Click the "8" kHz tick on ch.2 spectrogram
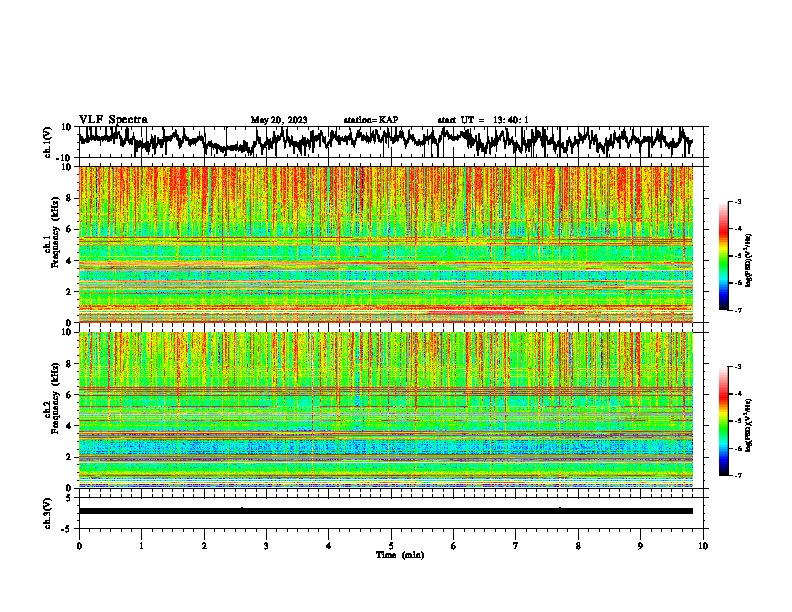This screenshot has width=792, height=612. (69, 364)
